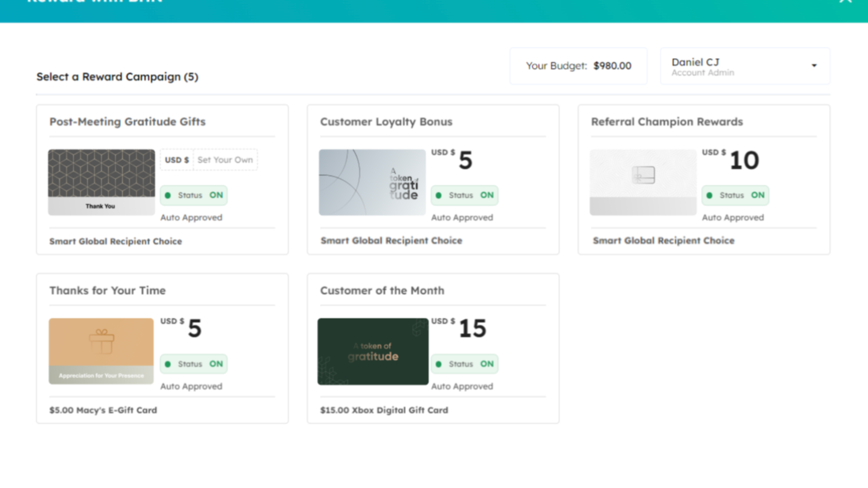Click the dark green gratitude card image

pos(373,351)
